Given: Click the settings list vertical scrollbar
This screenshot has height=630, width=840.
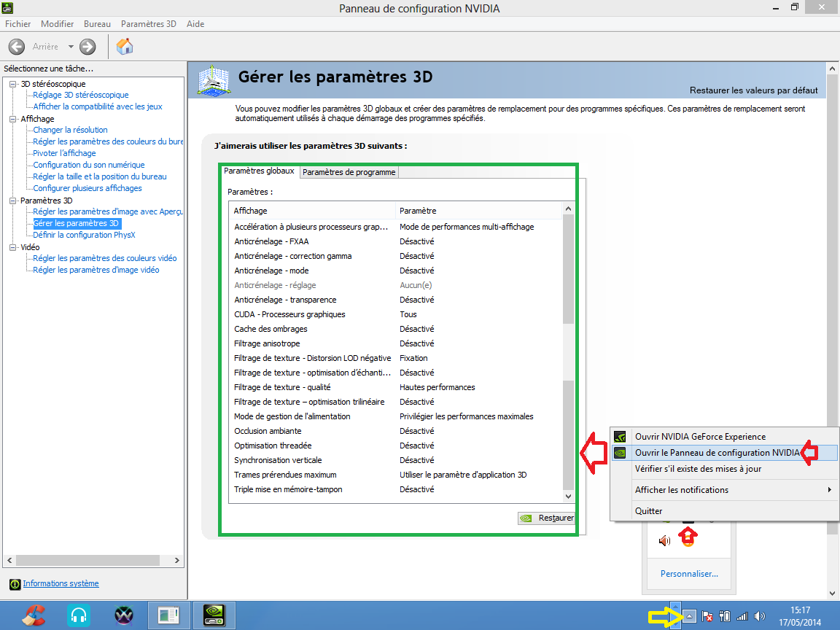Looking at the screenshot, I should 569,352.
